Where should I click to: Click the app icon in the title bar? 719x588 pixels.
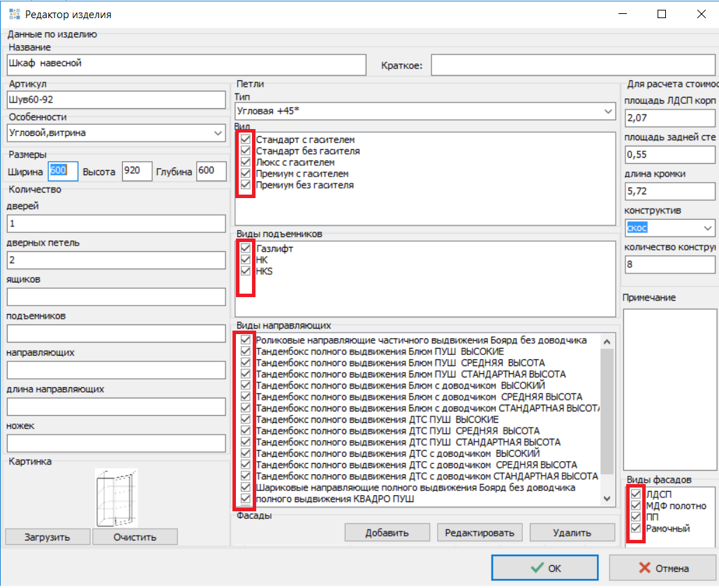pyautogui.click(x=13, y=14)
